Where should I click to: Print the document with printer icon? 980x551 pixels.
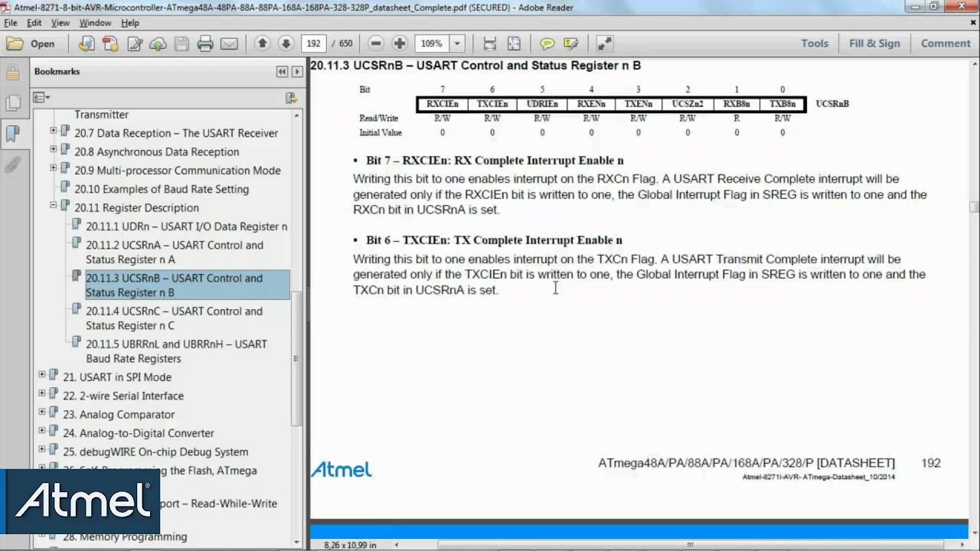[205, 44]
